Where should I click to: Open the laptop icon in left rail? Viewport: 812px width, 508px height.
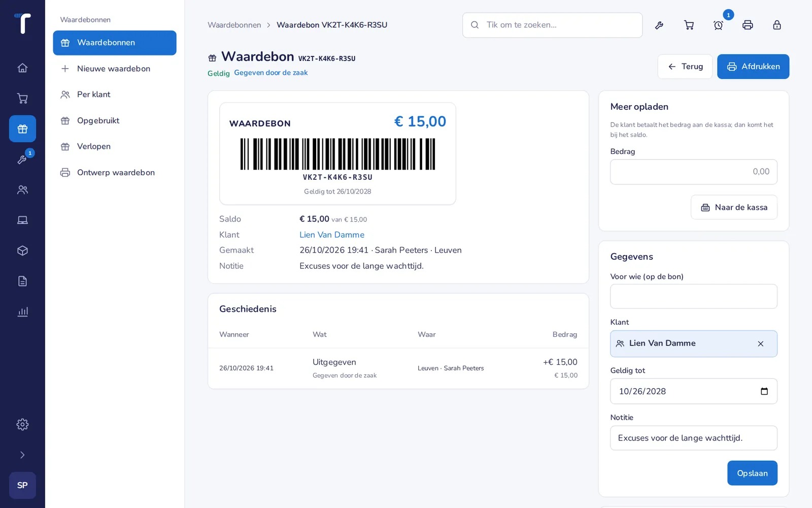pos(22,220)
